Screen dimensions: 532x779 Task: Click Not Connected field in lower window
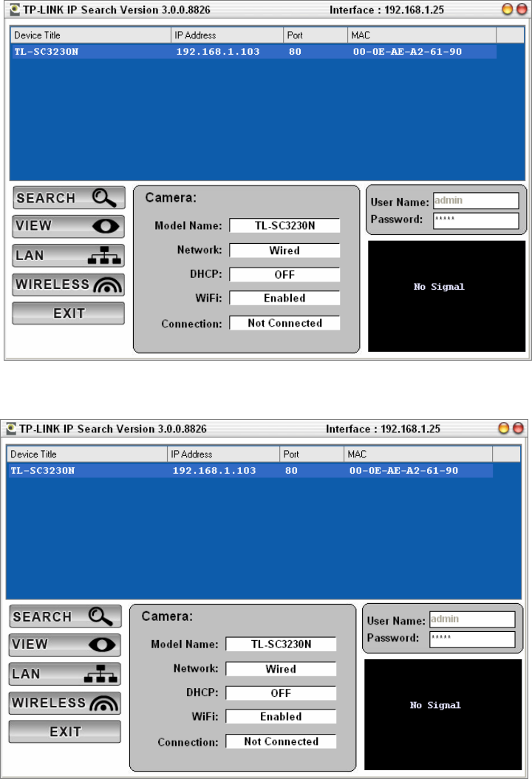click(x=282, y=741)
